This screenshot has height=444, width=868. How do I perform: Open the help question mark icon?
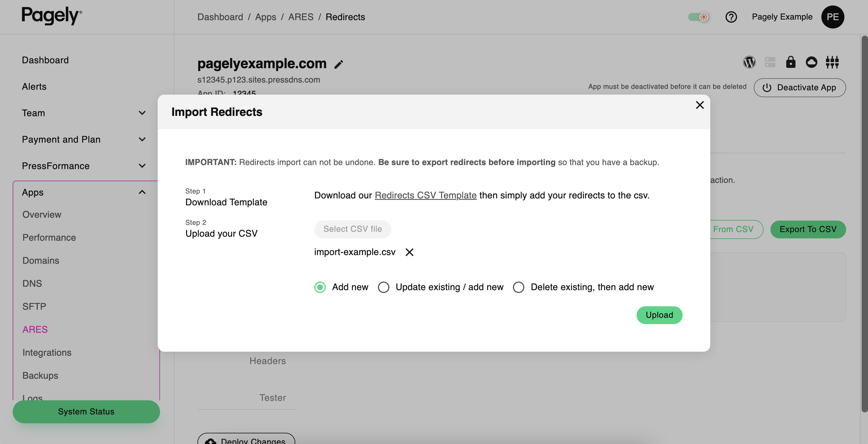point(731,17)
